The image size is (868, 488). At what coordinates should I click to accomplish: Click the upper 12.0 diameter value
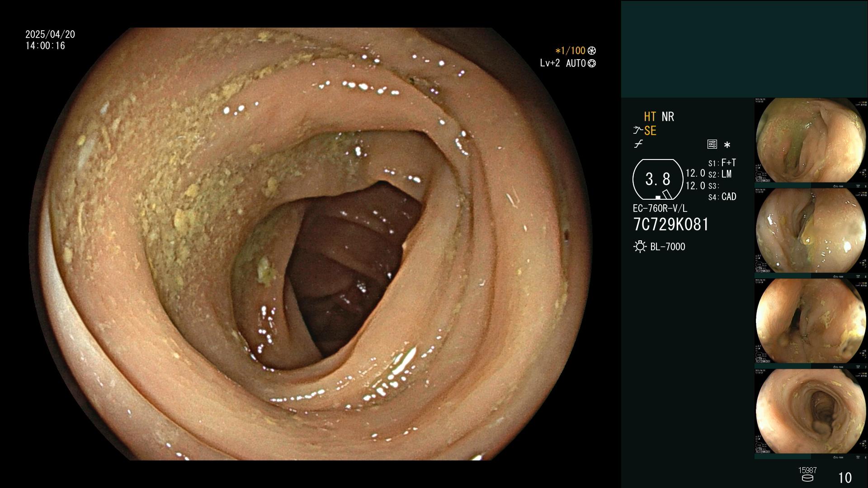(x=695, y=174)
